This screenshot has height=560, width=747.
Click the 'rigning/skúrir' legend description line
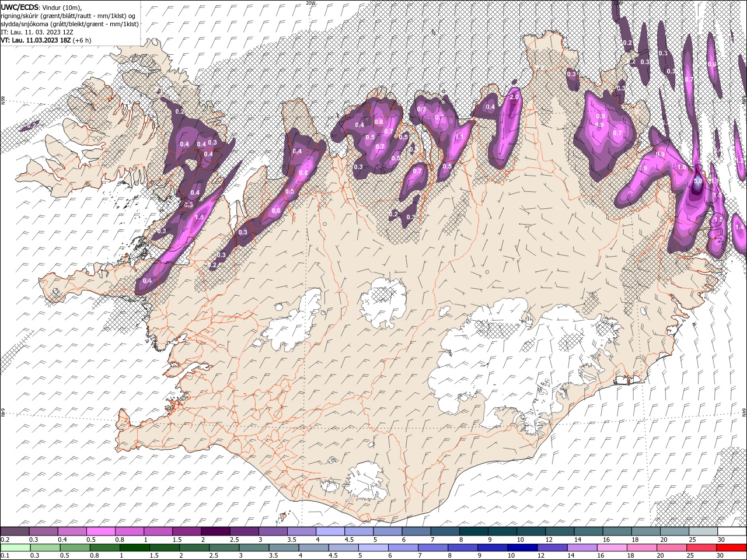[x=68, y=15]
